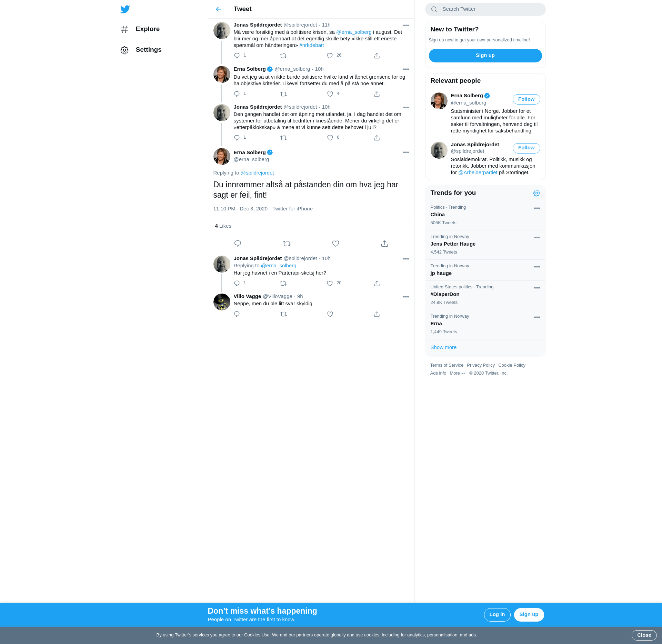Open the #nrkdebatt hashtag link

click(311, 45)
